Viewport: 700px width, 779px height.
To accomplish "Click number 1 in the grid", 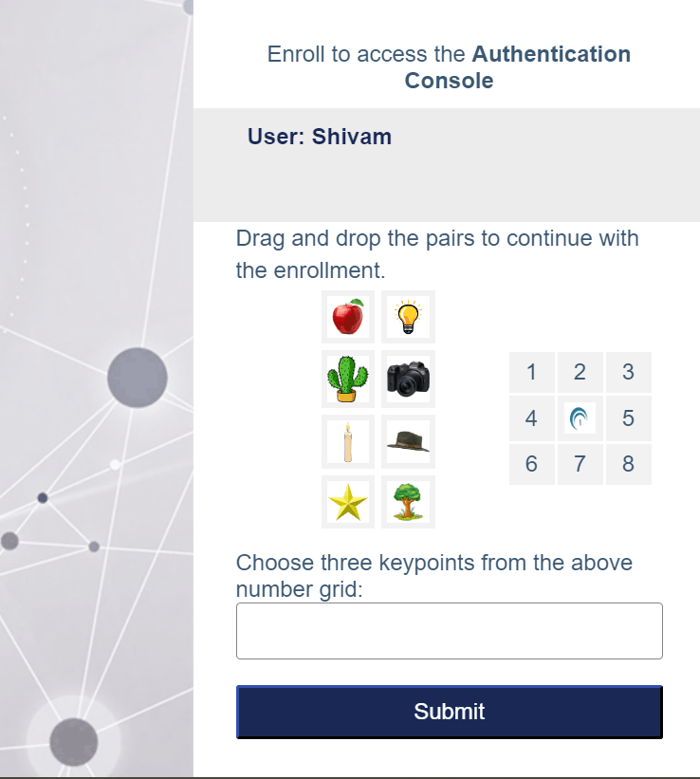I will [x=531, y=372].
